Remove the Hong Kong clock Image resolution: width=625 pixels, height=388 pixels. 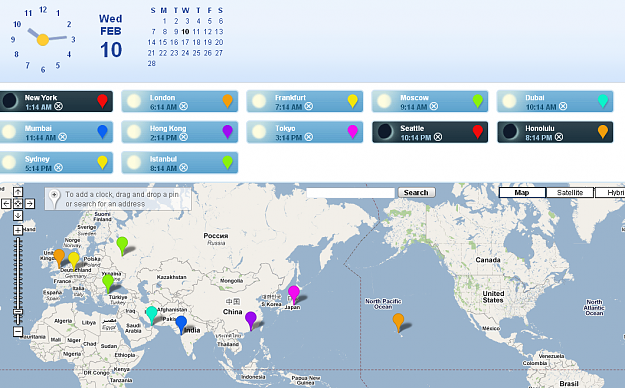pyautogui.click(x=183, y=137)
